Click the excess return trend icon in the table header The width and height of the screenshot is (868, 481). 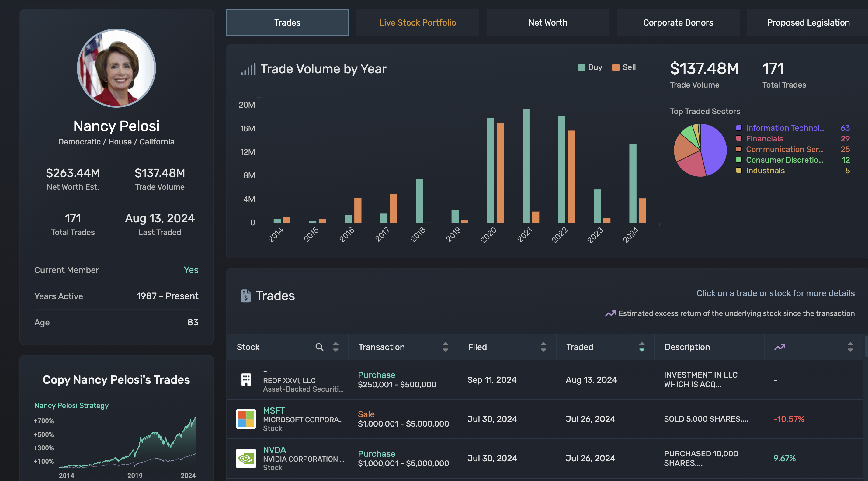pyautogui.click(x=780, y=347)
